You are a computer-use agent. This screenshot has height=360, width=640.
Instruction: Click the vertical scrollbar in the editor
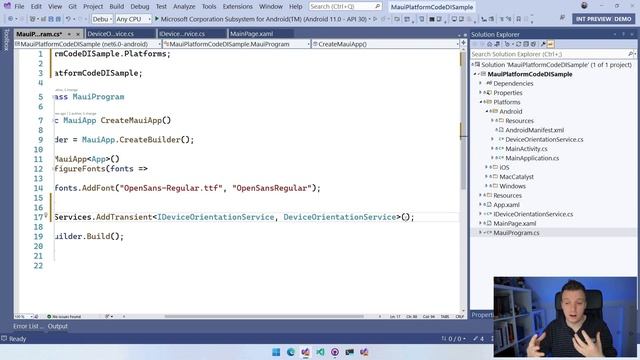pyautogui.click(x=463, y=122)
